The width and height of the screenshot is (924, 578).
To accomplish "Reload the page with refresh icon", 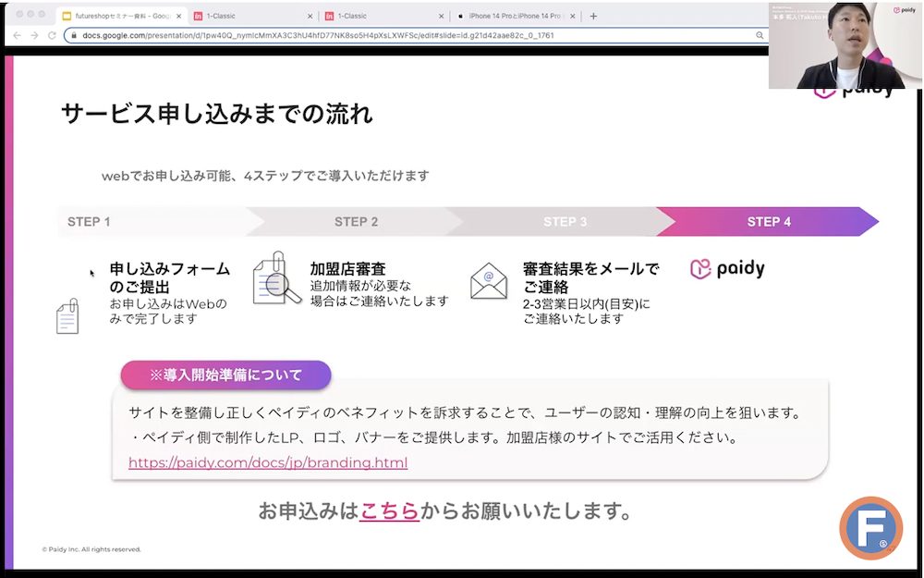I will [52, 35].
